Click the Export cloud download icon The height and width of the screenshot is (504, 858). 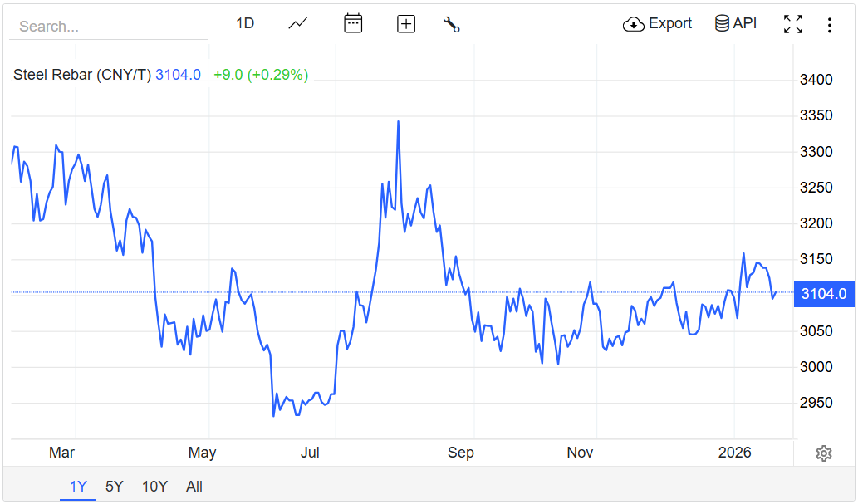pos(634,24)
